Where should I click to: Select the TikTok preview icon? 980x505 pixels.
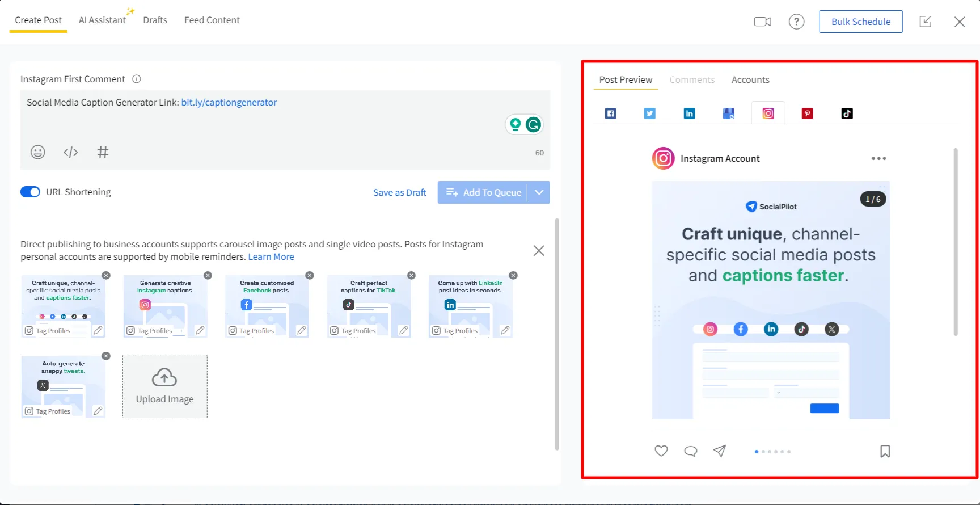[847, 113]
